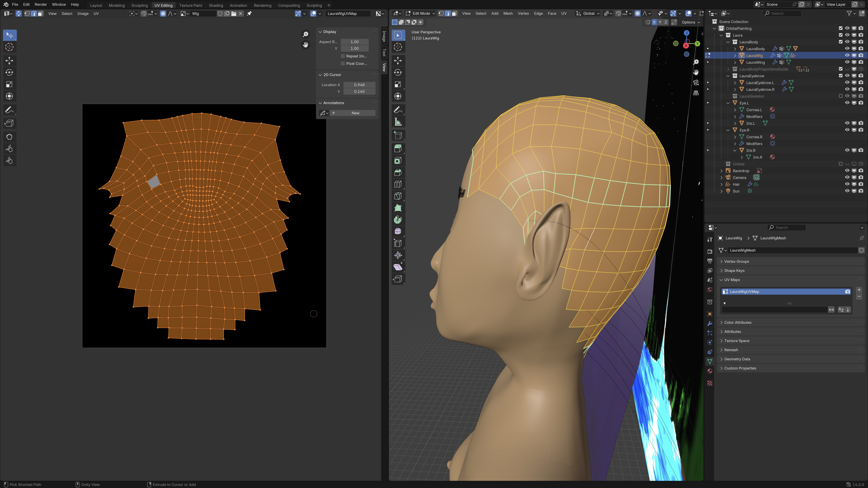Select the Extrude Region tool

pyautogui.click(x=398, y=149)
